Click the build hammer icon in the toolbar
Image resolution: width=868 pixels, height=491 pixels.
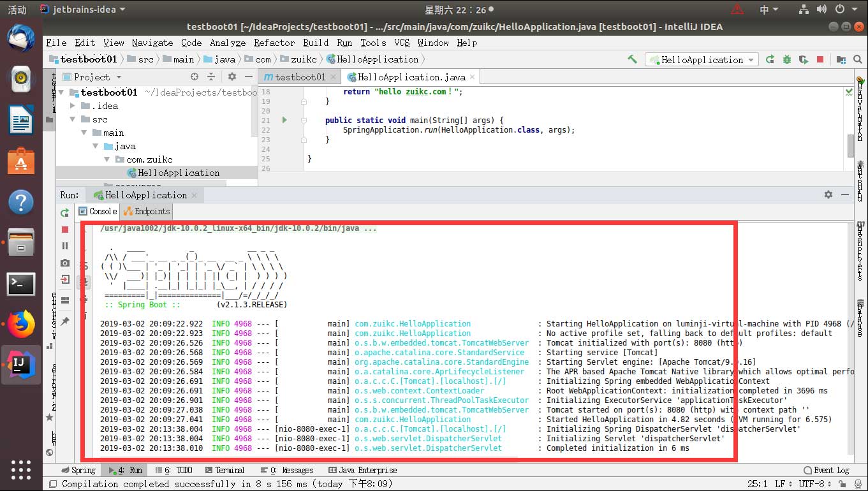(x=632, y=59)
